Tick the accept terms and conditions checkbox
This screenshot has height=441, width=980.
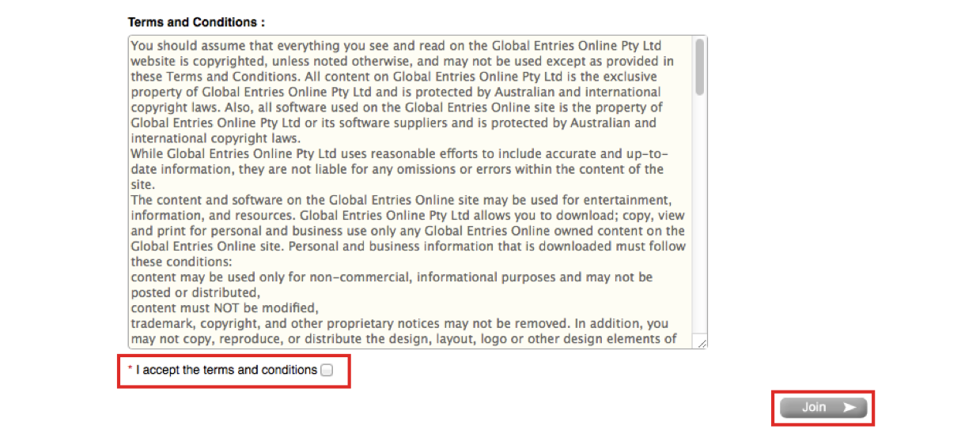pyautogui.click(x=327, y=370)
